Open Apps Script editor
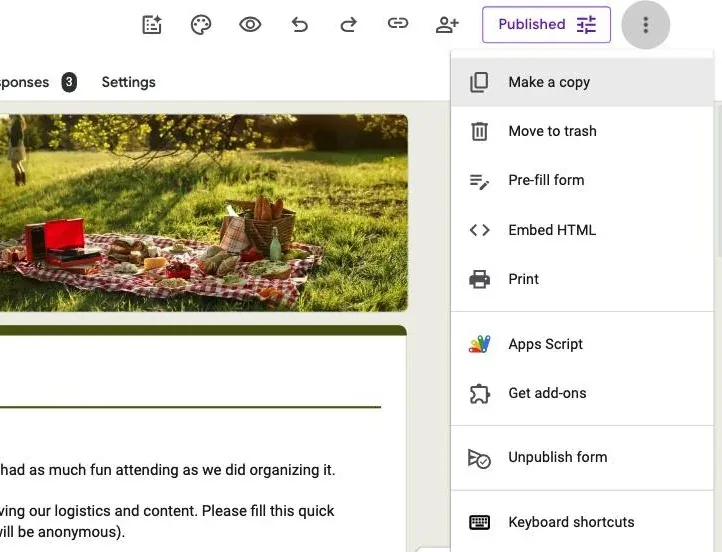This screenshot has width=722, height=552. (582, 344)
